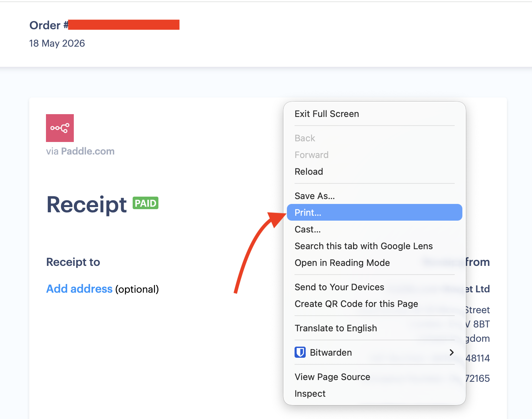This screenshot has width=532, height=419.
Task: Choose Search this tab with Google Lens
Action: [x=375, y=246]
